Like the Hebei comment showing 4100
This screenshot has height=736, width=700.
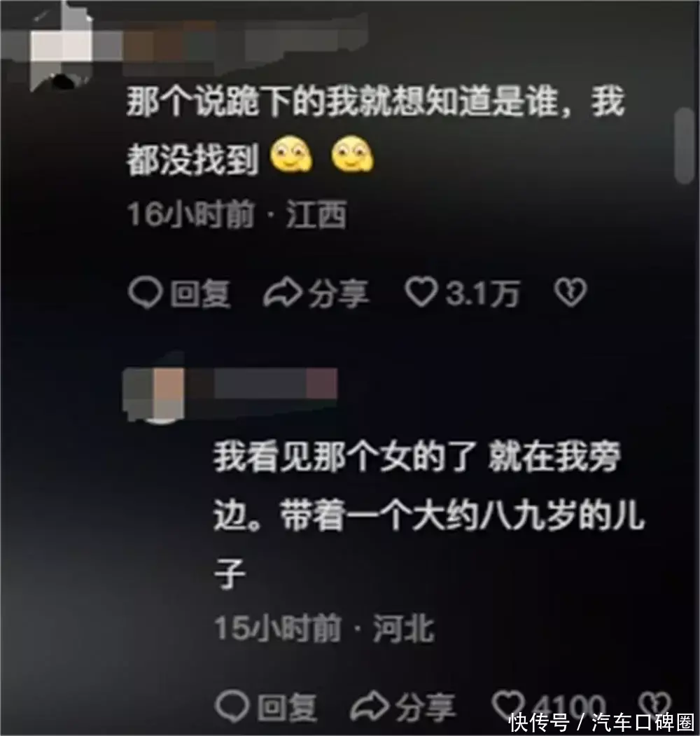pos(508,705)
